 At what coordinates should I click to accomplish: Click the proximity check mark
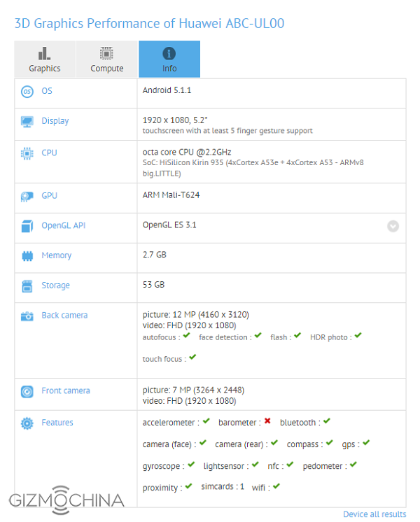[x=188, y=486]
